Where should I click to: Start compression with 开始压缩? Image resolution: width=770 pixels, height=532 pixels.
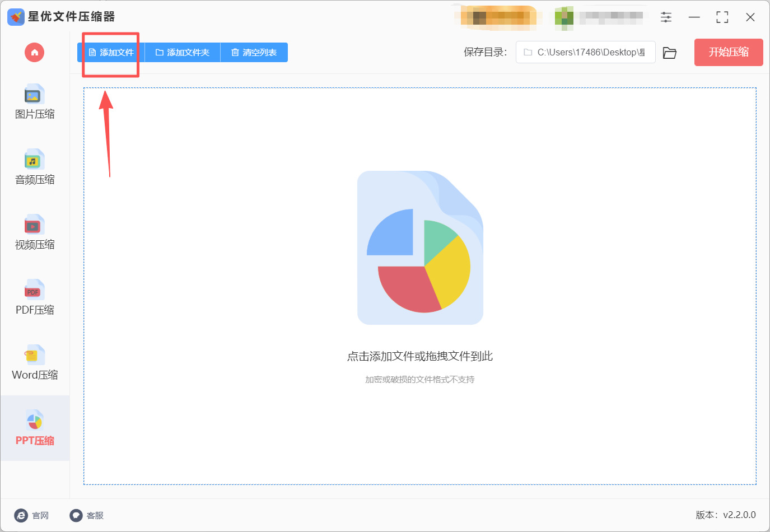[729, 52]
